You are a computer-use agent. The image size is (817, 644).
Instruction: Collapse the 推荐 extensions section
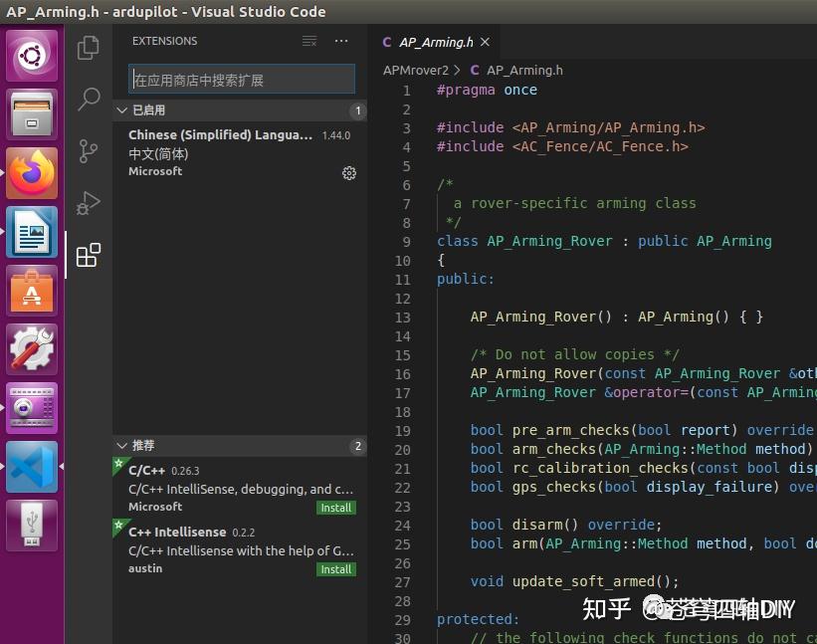point(240,446)
